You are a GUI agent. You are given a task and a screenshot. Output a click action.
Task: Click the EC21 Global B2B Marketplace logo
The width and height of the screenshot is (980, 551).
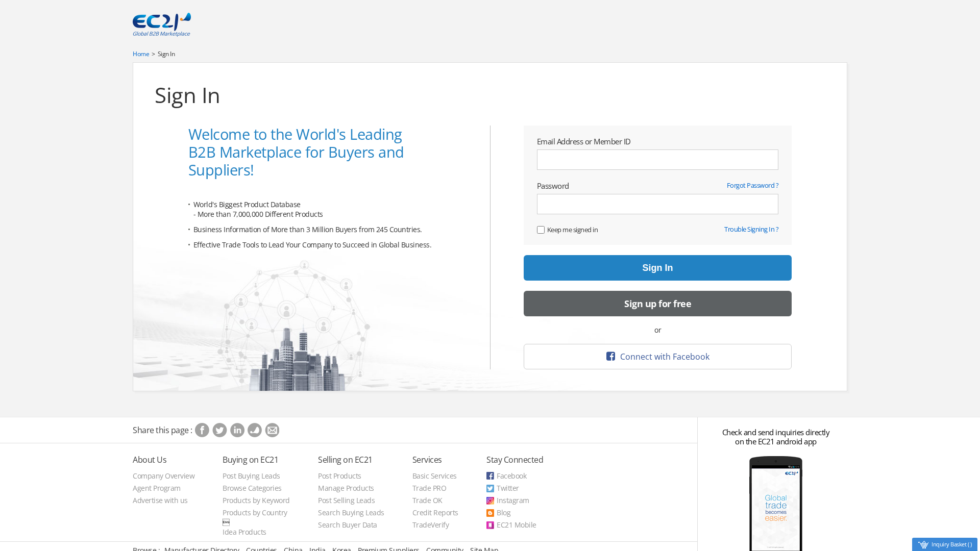(x=162, y=24)
